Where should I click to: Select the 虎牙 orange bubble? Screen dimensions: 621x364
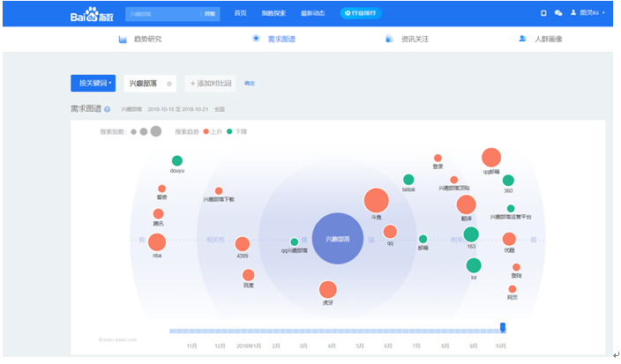point(328,290)
